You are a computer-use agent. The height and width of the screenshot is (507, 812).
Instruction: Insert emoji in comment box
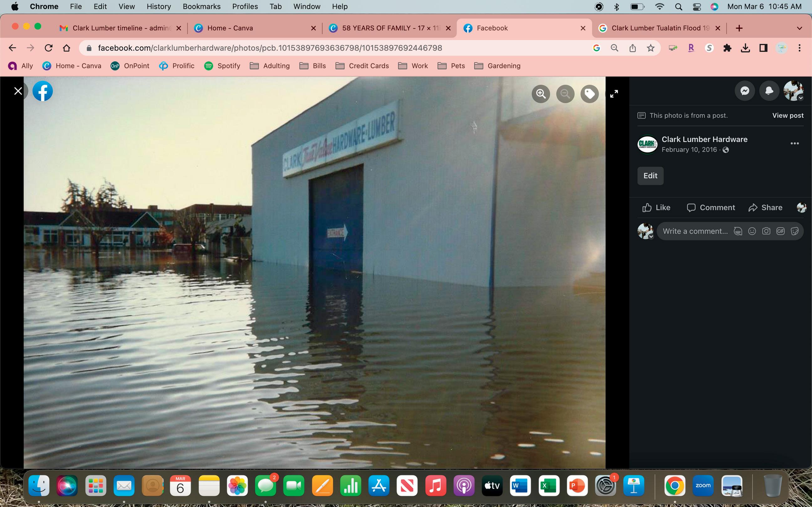[752, 231]
